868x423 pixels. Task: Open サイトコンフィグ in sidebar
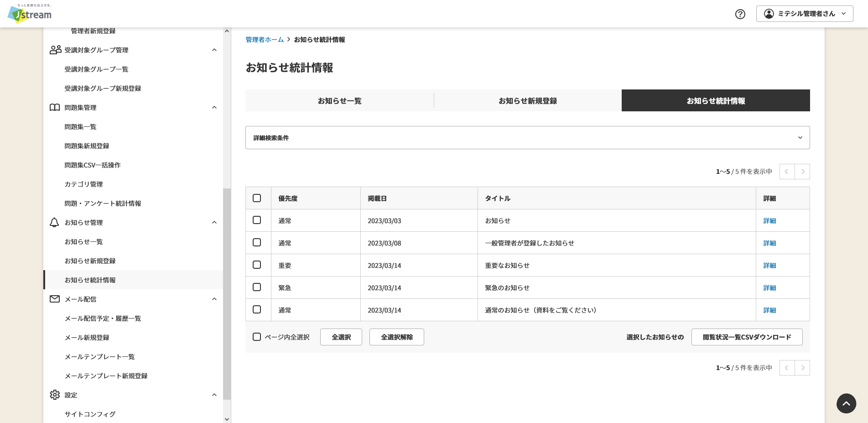click(90, 414)
